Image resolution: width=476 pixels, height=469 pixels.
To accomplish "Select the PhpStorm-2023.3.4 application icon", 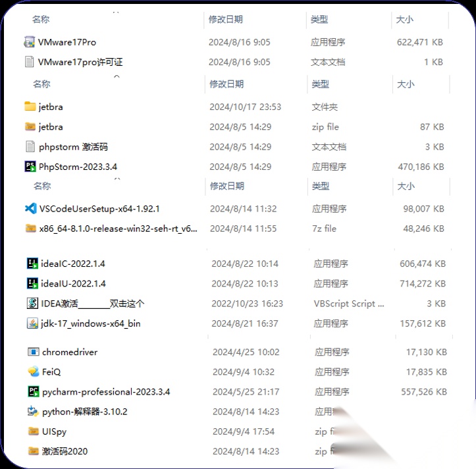I will point(30,167).
